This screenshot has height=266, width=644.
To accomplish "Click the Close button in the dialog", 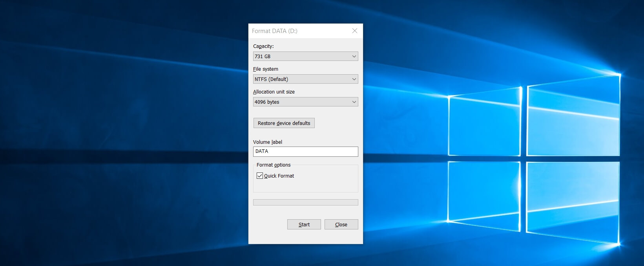I will [341, 224].
